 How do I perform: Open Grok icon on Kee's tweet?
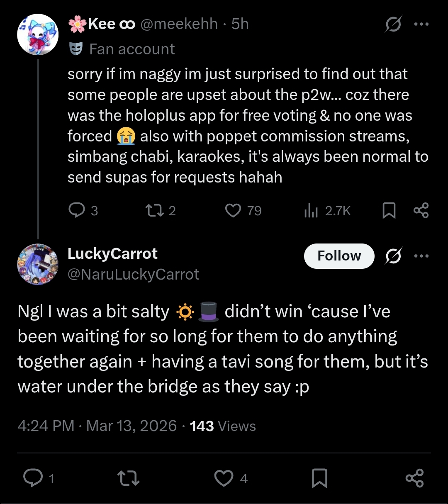click(x=392, y=25)
